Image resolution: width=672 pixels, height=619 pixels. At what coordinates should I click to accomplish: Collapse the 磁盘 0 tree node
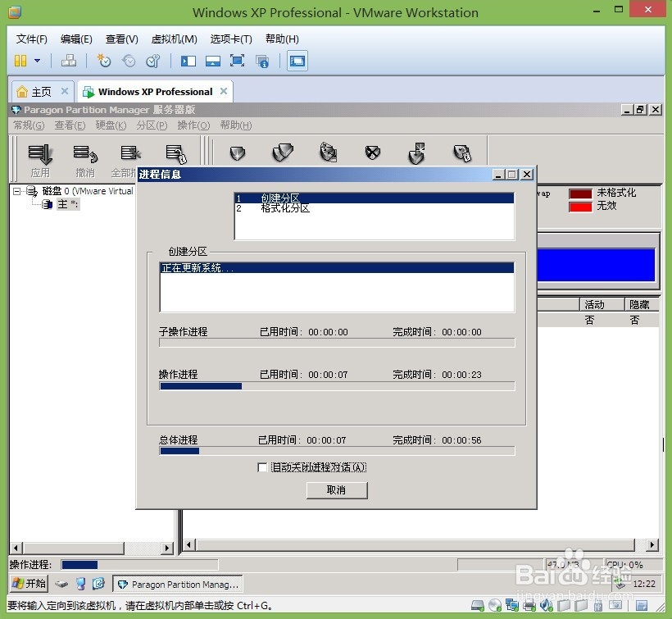pos(16,191)
